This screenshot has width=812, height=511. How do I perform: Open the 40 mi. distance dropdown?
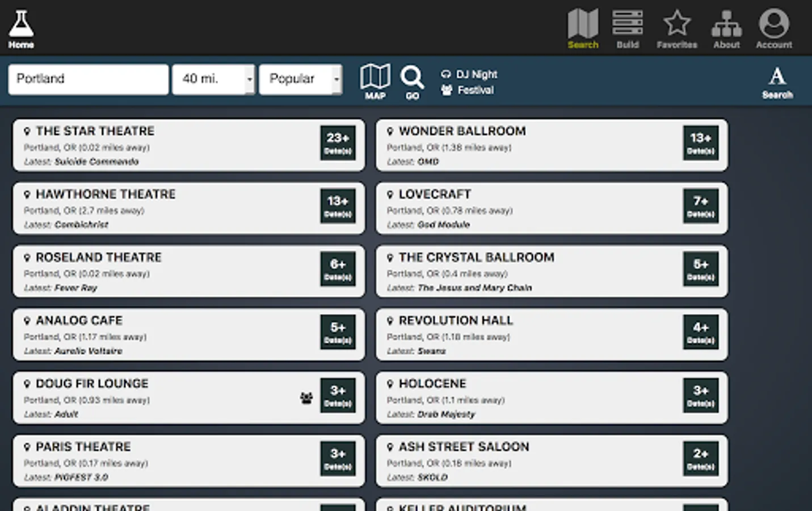214,79
